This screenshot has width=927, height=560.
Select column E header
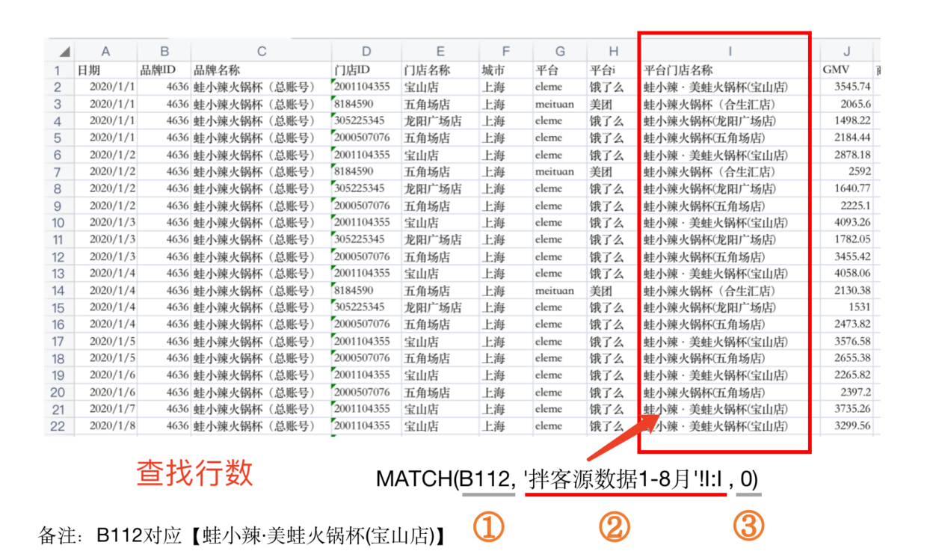coord(440,52)
